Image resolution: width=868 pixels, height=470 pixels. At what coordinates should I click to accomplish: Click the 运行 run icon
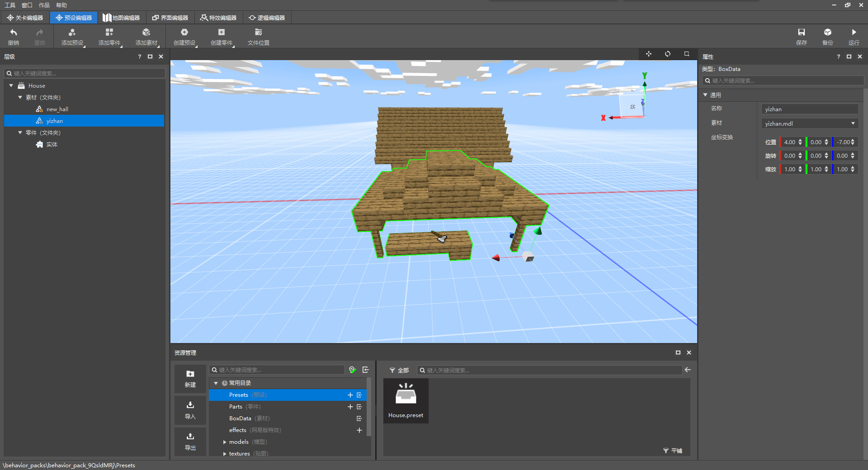click(x=854, y=33)
